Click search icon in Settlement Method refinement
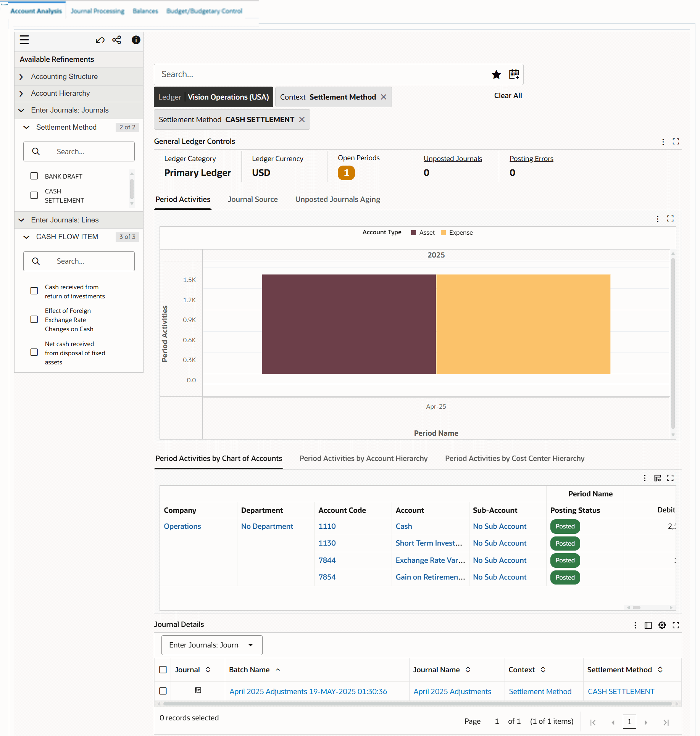This screenshot has height=736, width=700. click(36, 151)
